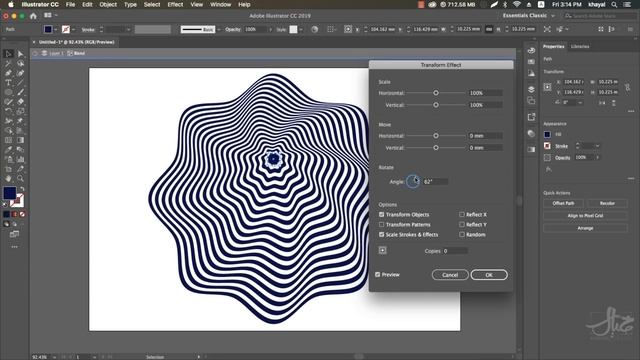Select the Direct Selection tool
640x360 pixels.
point(20,54)
